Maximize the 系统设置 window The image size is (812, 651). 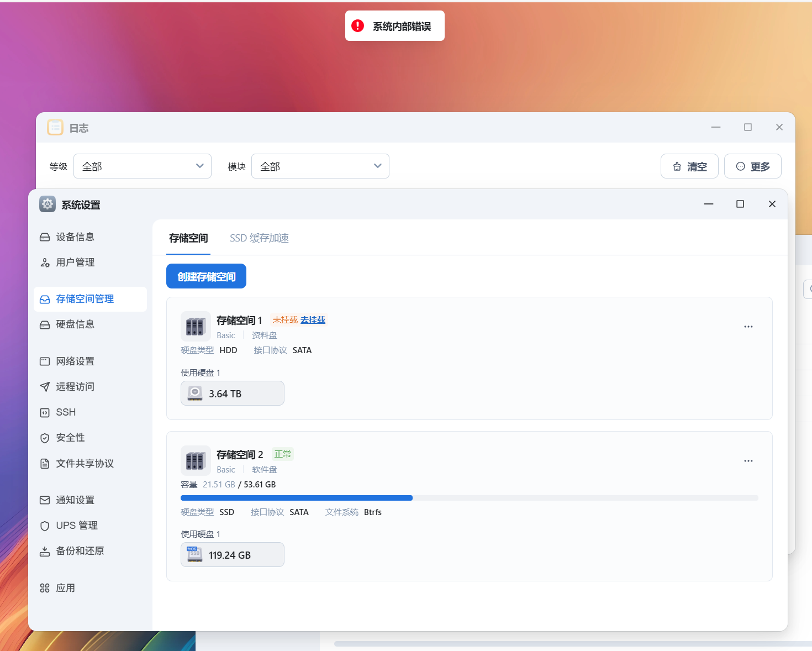coord(740,204)
